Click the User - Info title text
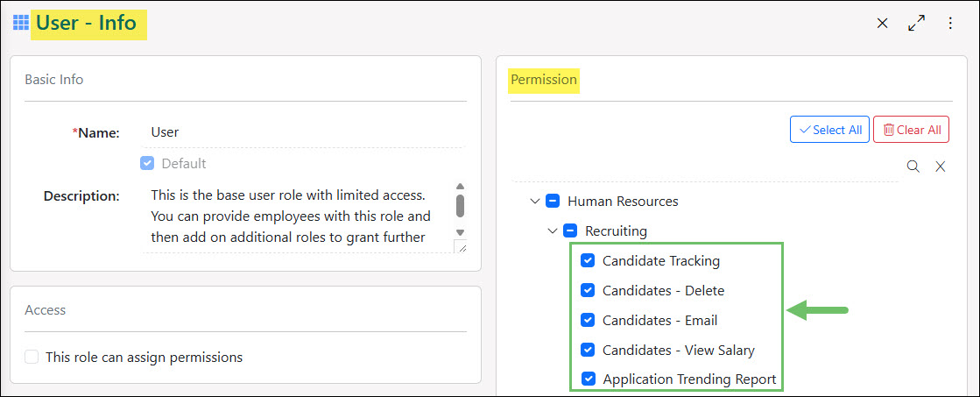This screenshot has height=397, width=980. (x=86, y=24)
